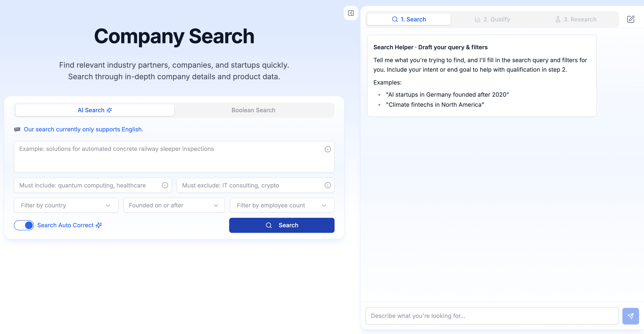Image resolution: width=644 pixels, height=334 pixels.
Task: Switch to Boolean Search mode
Action: (x=254, y=110)
